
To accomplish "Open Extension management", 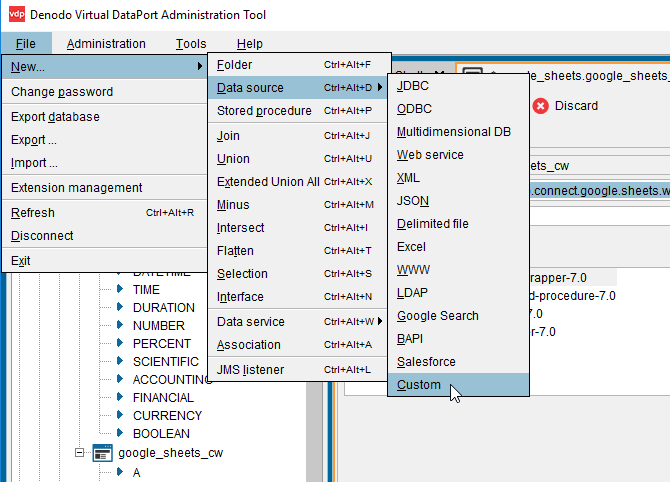I will pyautogui.click(x=105, y=188).
